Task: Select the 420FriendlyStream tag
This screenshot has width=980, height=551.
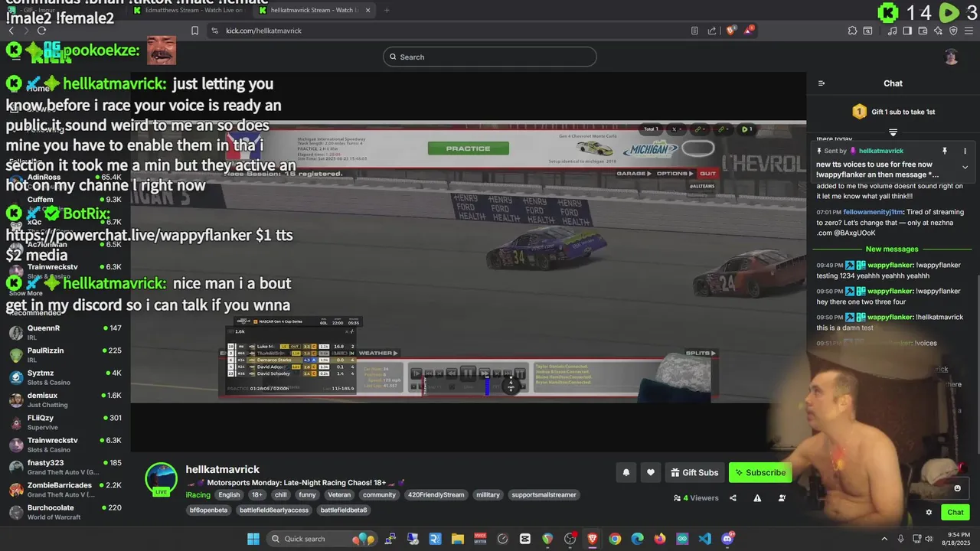Action: (x=436, y=495)
